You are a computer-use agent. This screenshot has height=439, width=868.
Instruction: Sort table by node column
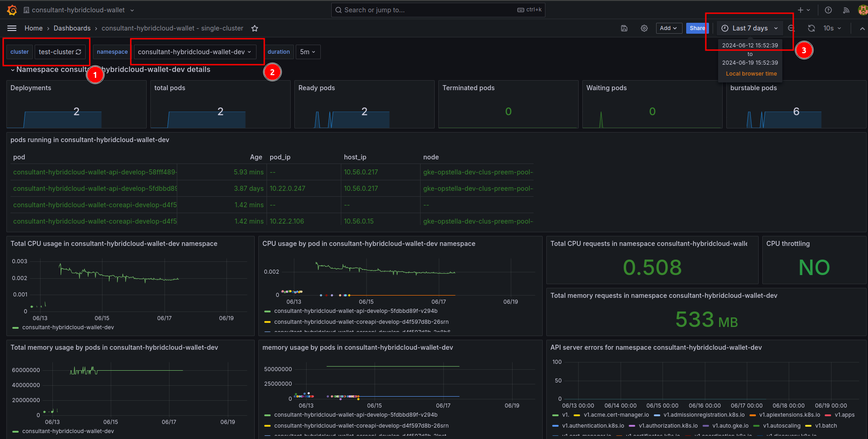click(x=431, y=157)
